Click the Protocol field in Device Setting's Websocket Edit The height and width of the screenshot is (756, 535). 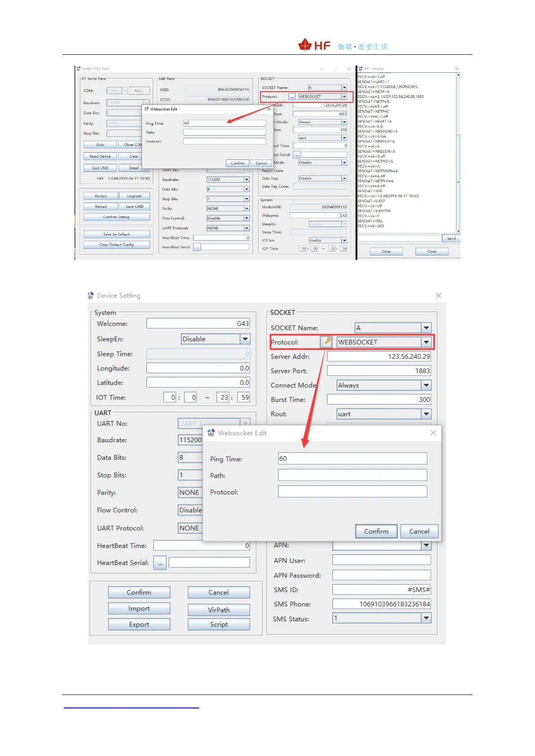pyautogui.click(x=353, y=492)
